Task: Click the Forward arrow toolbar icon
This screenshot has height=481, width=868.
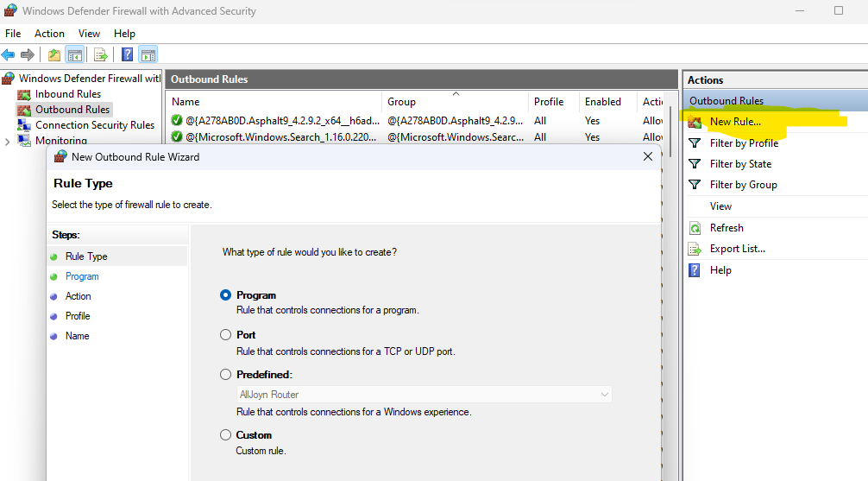Action: coord(27,55)
